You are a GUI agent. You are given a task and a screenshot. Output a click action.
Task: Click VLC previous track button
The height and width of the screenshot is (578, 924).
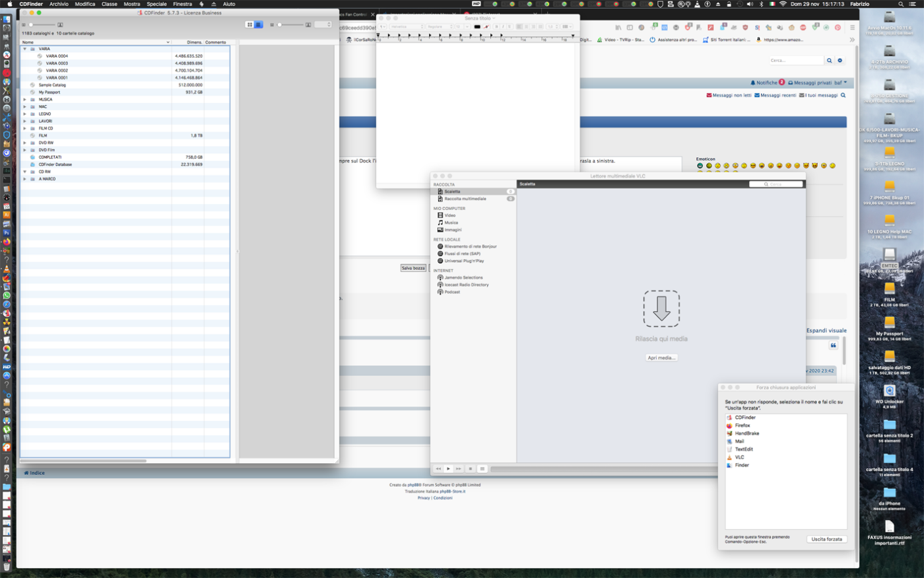[438, 469]
